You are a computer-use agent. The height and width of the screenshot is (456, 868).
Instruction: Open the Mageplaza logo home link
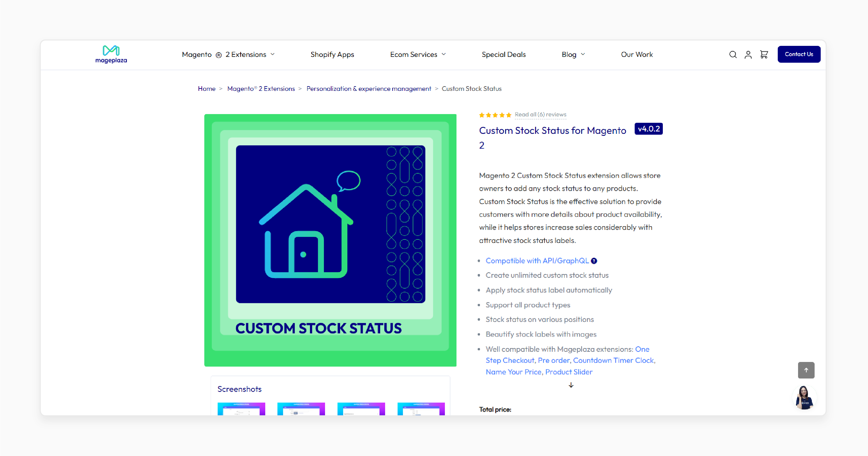111,54
